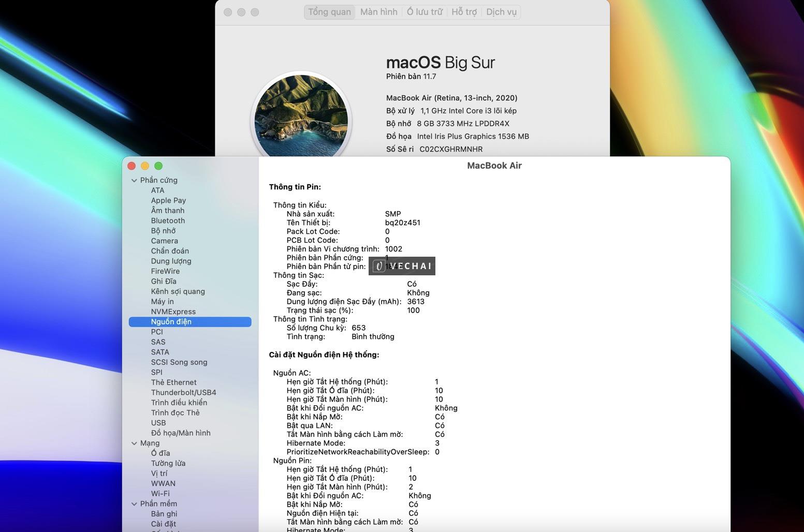
Task: Select Thunderbolt/USB4 in the sidebar
Action: (x=183, y=392)
